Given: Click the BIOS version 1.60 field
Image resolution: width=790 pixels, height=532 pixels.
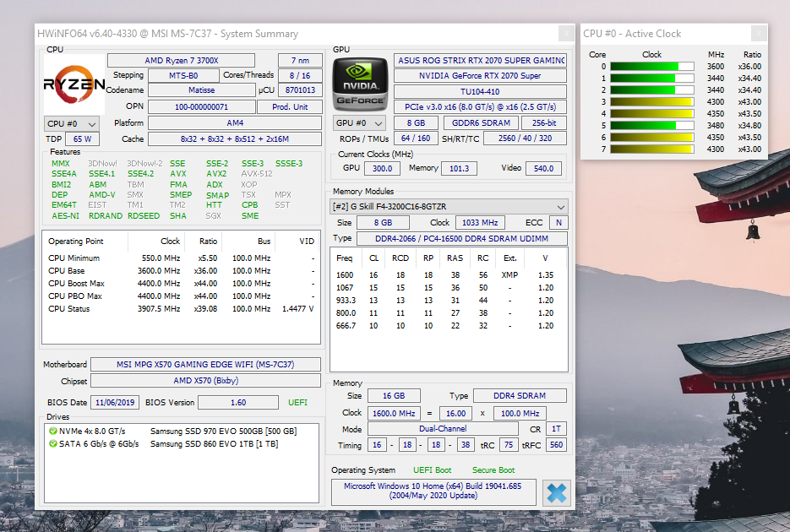Looking at the screenshot, I should [x=238, y=403].
